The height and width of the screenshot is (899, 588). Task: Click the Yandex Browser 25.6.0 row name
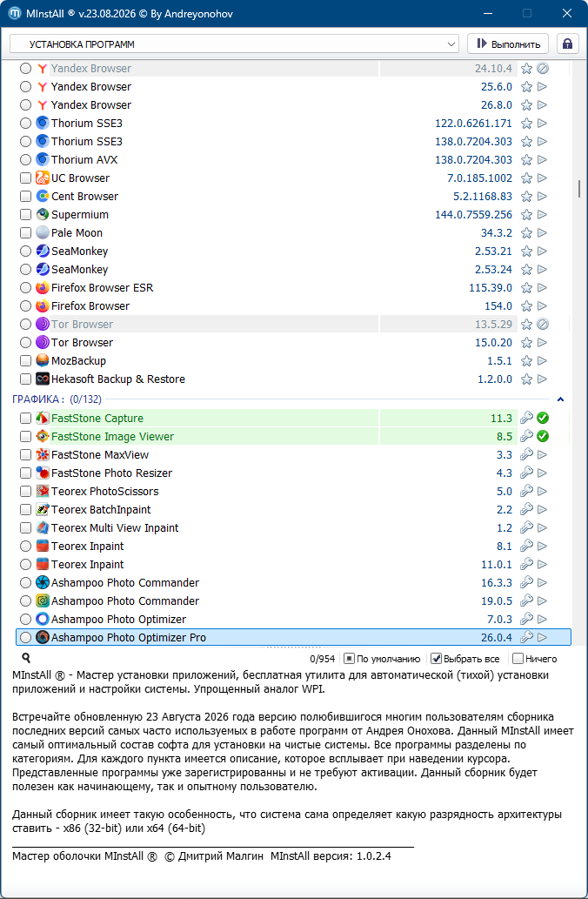[91, 87]
